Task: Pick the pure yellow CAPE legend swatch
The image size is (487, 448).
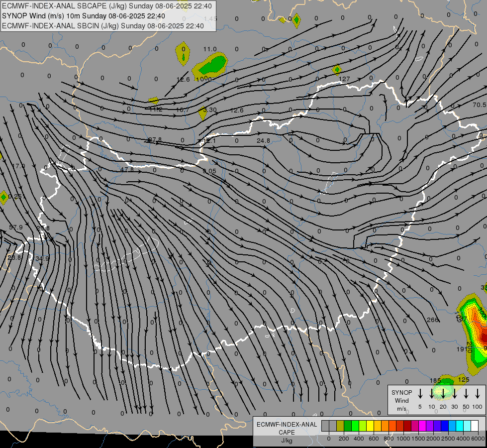Action: pos(370,426)
